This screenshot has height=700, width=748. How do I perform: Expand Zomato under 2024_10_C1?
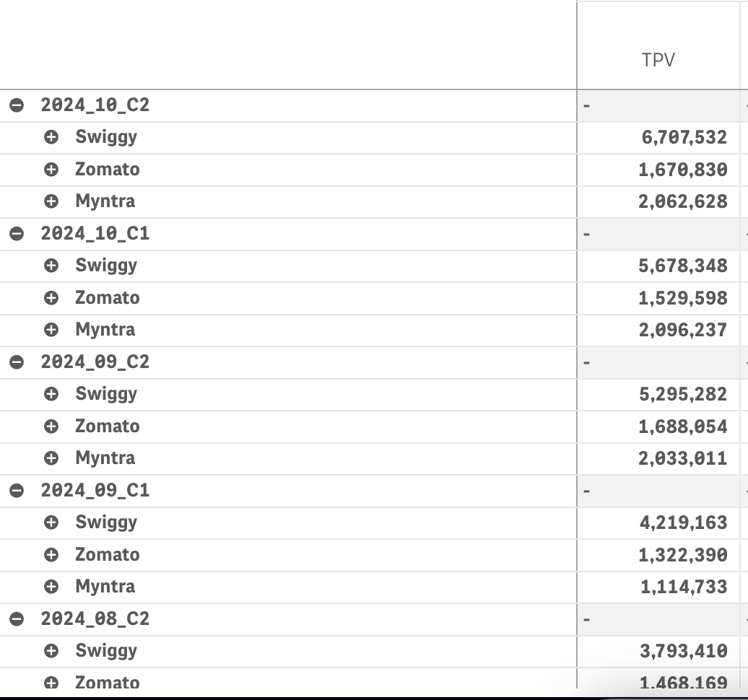pos(51,298)
